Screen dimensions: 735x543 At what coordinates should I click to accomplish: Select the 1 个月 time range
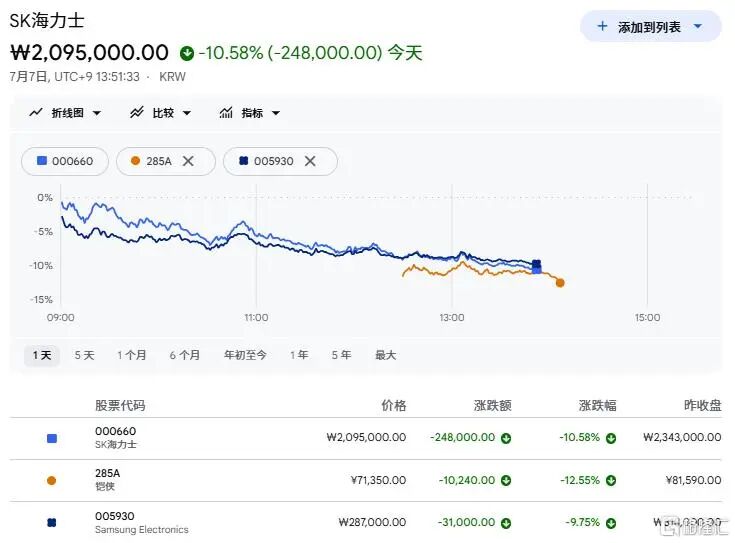pos(132,355)
